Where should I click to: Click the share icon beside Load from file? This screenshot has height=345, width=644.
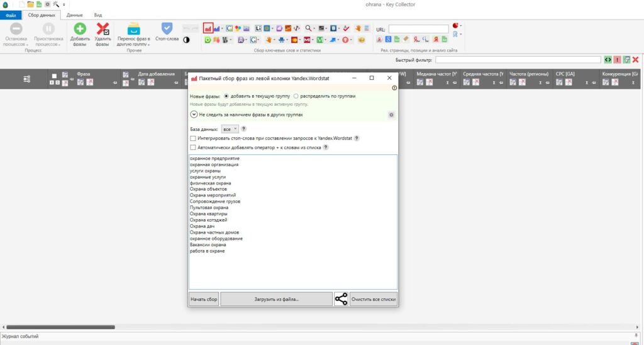pyautogui.click(x=341, y=299)
